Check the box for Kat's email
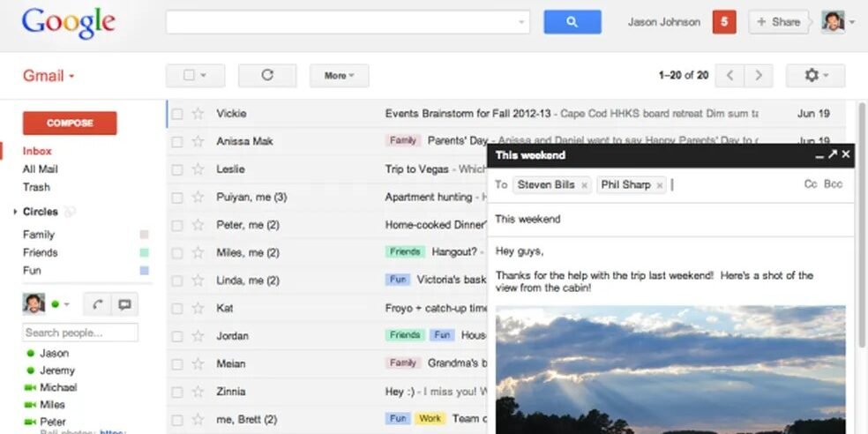The width and height of the screenshot is (868, 434). pyautogui.click(x=177, y=309)
